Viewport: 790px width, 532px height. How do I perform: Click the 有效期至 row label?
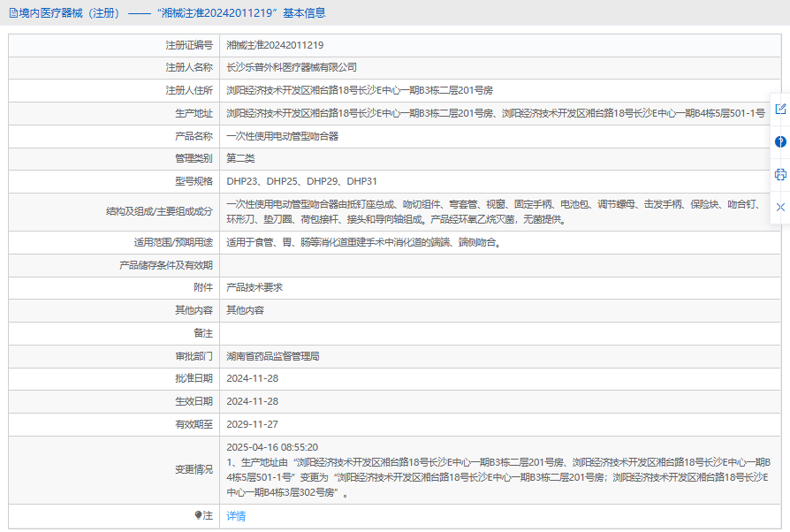click(x=194, y=424)
